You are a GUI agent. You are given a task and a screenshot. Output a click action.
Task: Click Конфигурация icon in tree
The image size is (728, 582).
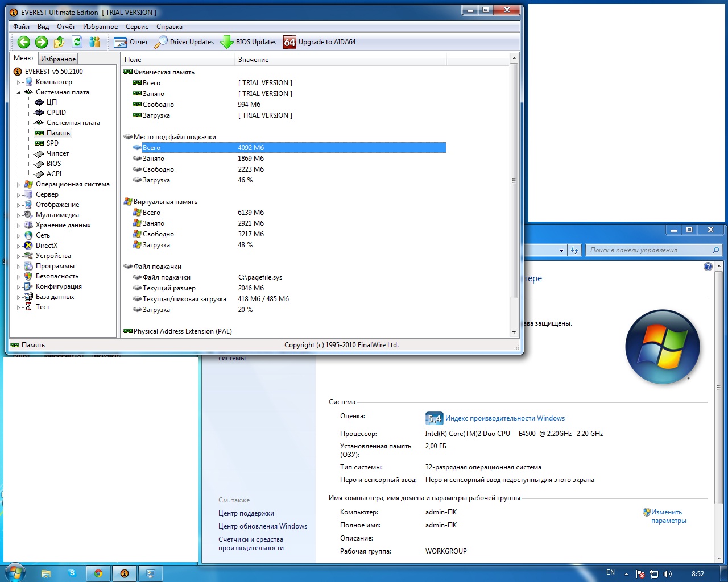pyautogui.click(x=28, y=286)
